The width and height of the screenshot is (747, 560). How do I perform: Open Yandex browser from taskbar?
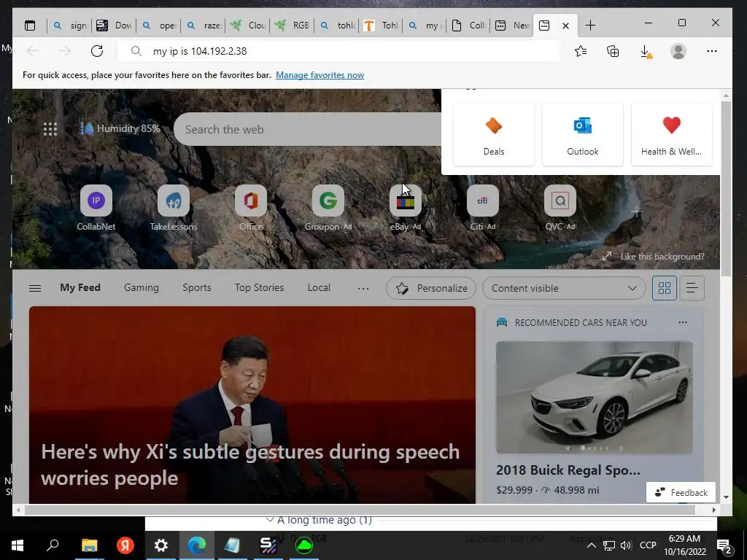pos(125,545)
